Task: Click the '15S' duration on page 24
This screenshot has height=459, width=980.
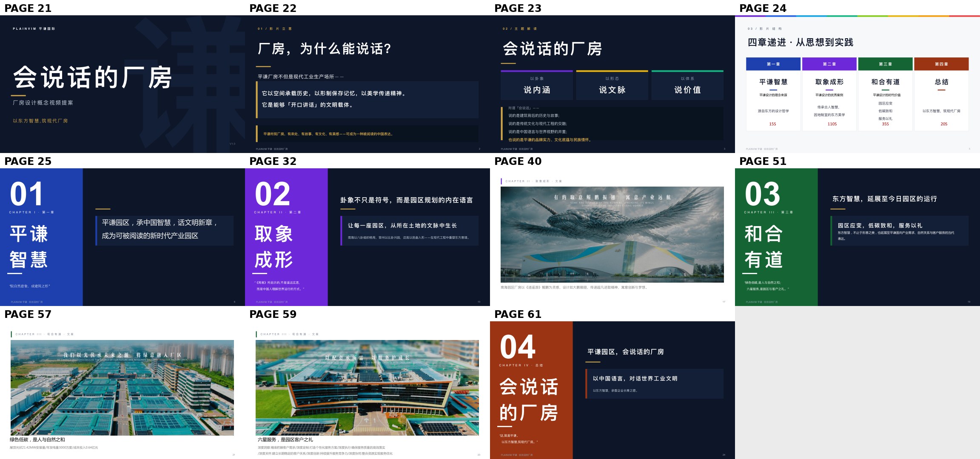Action: click(772, 124)
